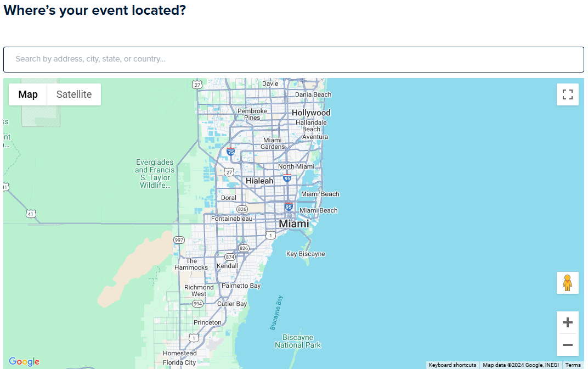Click the Route 997 shield marker
Image resolution: width=588 pixels, height=374 pixels.
(179, 240)
